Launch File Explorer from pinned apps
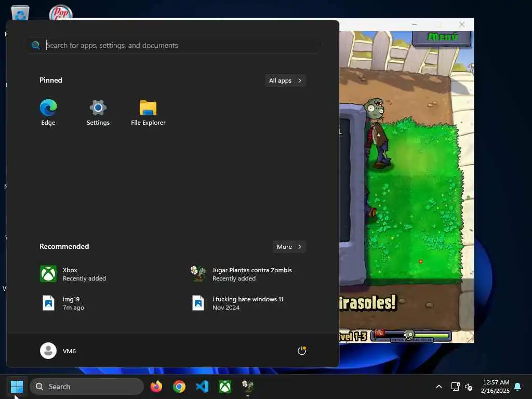Image resolution: width=532 pixels, height=399 pixels. click(148, 113)
